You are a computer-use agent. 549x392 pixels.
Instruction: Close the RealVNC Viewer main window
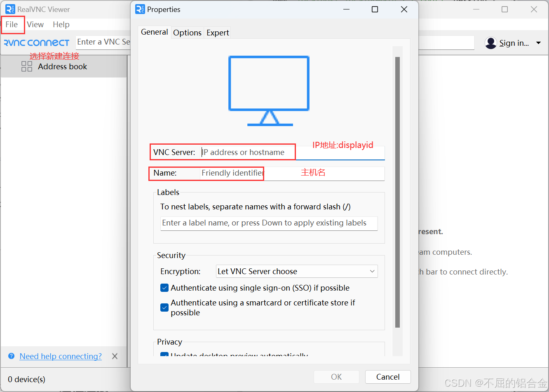click(534, 9)
